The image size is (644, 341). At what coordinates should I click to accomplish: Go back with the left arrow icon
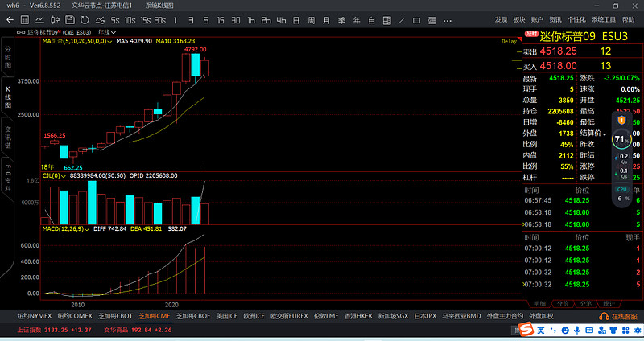10,20
